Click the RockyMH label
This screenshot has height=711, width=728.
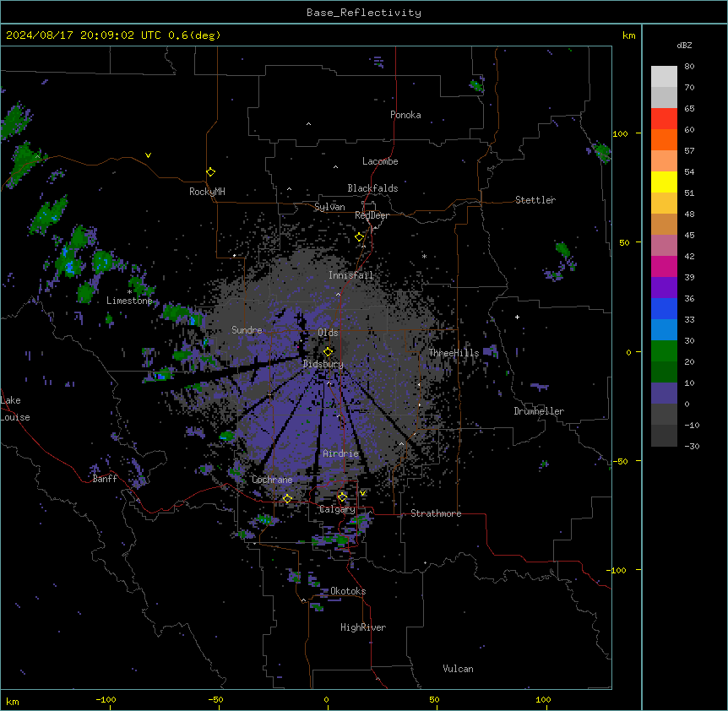pos(207,192)
